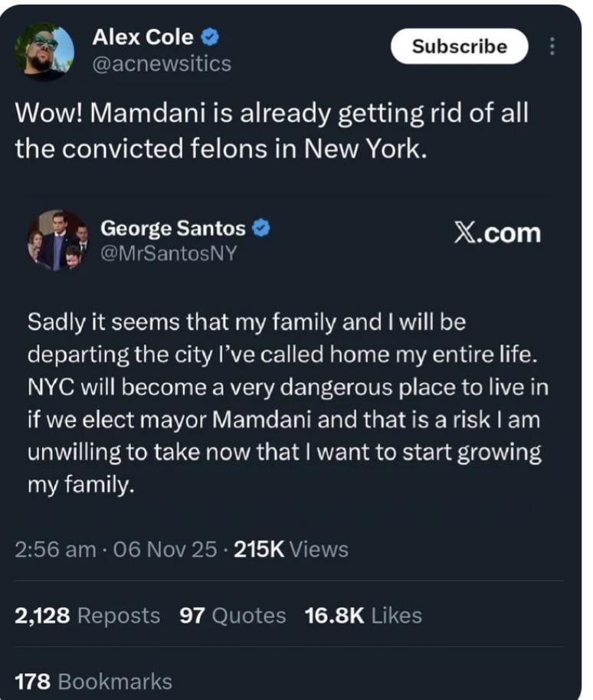Open Alex Cole's profile picture
This screenshot has height=700, width=593.
point(45,51)
